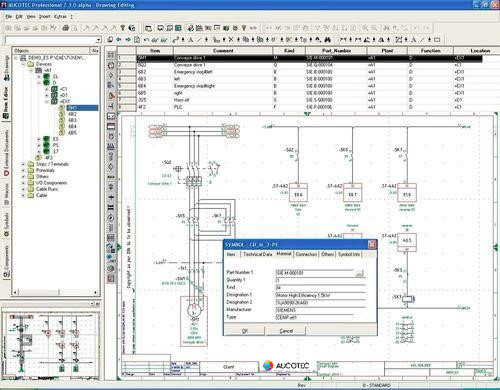Image resolution: width=500 pixels, height=390 pixels.
Task: Select the X delete icon in toolbar
Action: pyautogui.click(x=231, y=40)
